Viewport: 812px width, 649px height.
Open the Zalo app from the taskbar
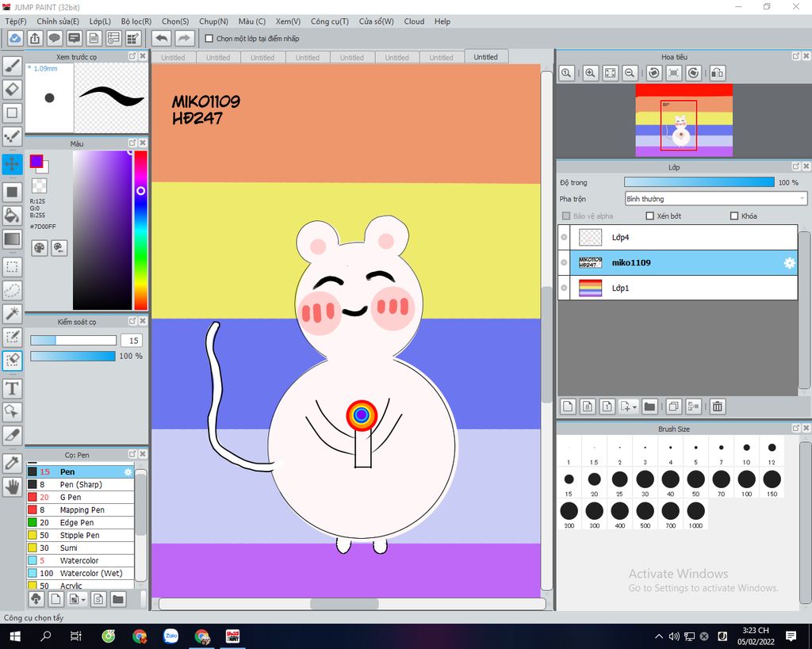tap(171, 636)
